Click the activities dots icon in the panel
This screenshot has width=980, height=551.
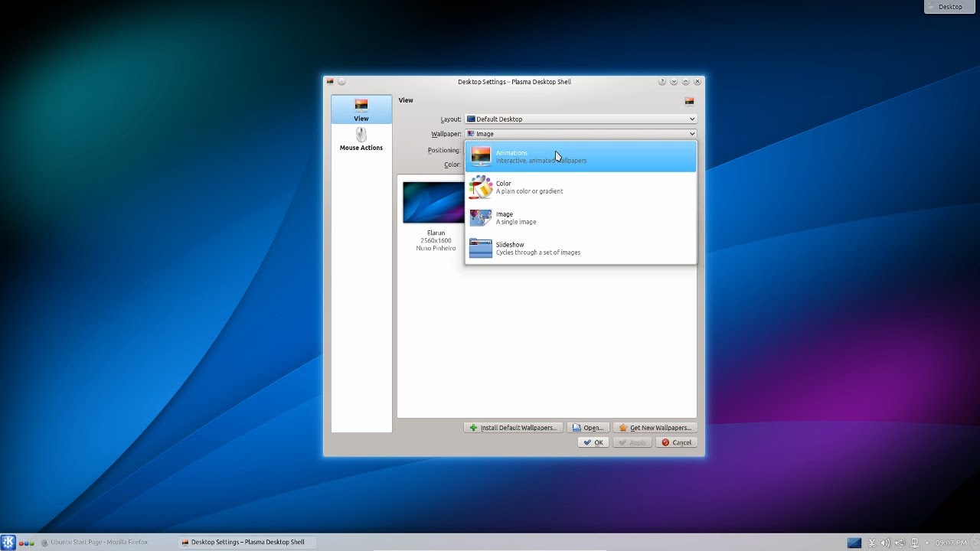point(27,543)
